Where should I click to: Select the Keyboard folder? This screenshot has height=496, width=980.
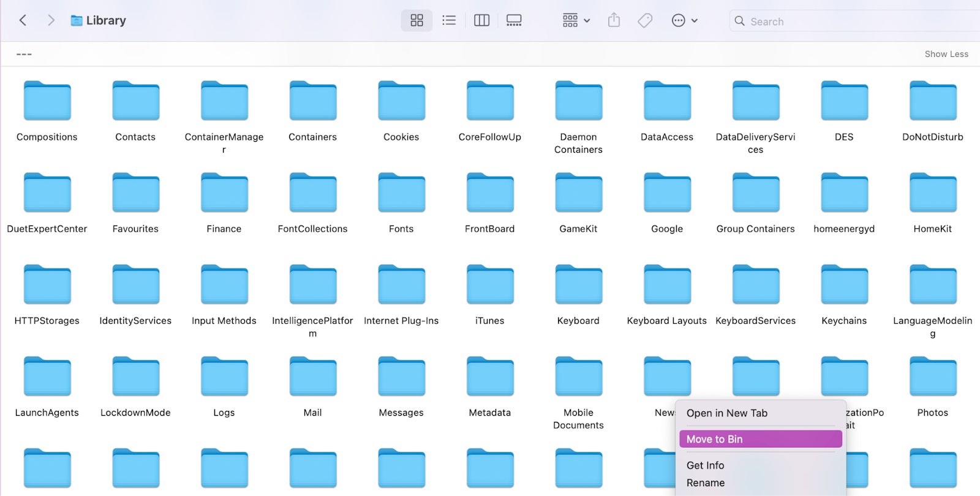coord(578,285)
